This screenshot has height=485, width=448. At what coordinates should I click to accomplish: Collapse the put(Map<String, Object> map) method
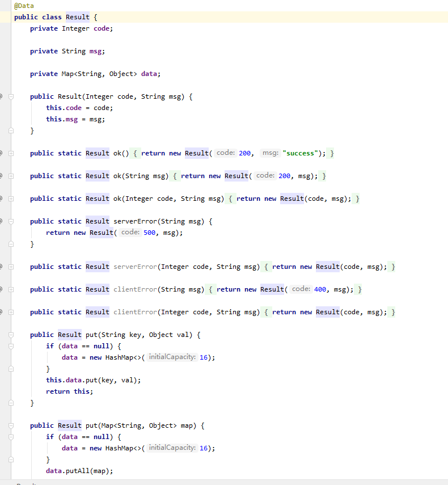coord(11,425)
